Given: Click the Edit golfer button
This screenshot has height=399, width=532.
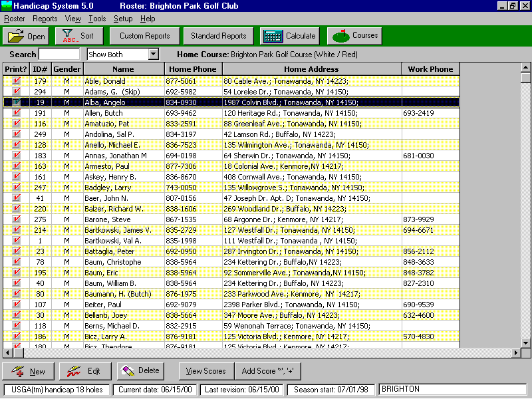Looking at the screenshot, I should tap(84, 371).
